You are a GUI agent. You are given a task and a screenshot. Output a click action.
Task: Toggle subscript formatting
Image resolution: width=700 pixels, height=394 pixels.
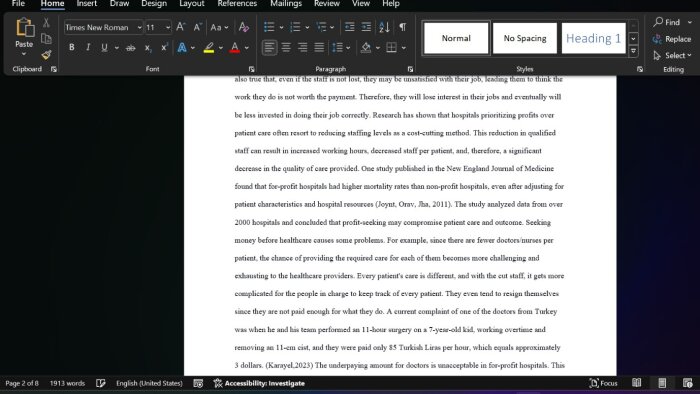click(x=148, y=48)
